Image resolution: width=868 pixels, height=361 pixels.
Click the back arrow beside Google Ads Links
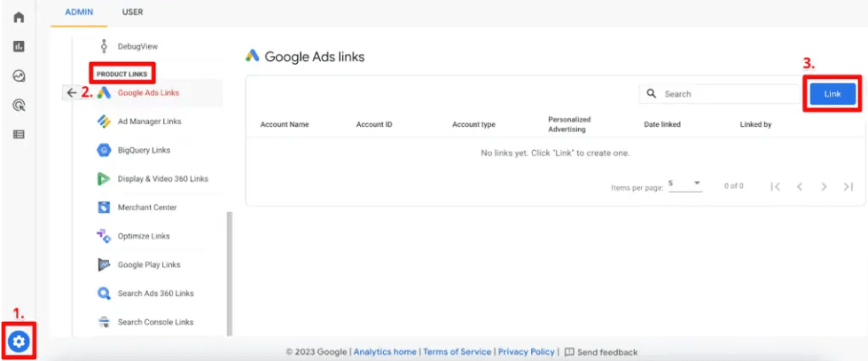72,92
